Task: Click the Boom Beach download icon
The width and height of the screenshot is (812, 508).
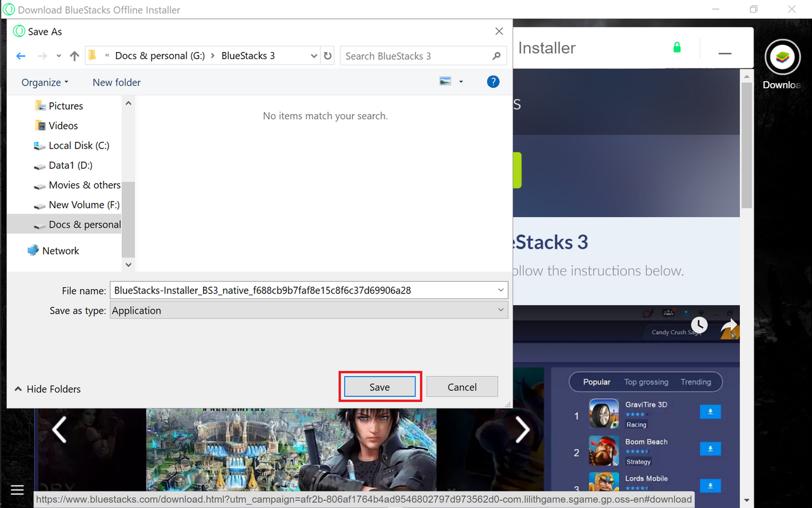Action: 710,448
